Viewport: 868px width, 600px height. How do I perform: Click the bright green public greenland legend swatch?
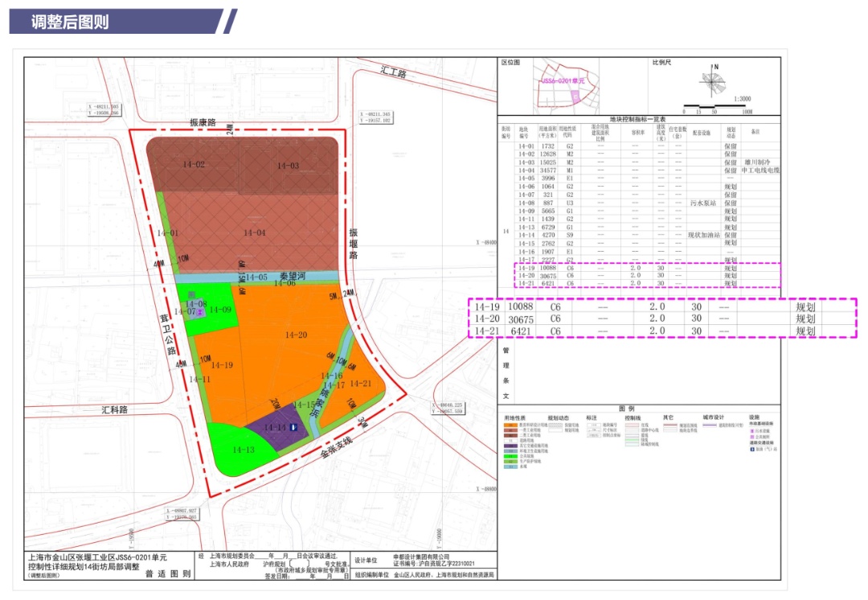point(510,455)
